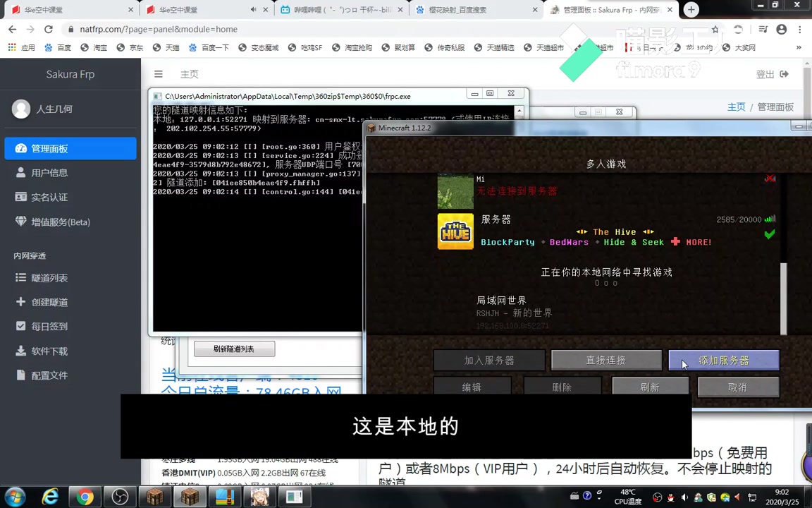Open the 管理面板 sidebar item
This screenshot has width=812, height=508.
click(x=70, y=149)
